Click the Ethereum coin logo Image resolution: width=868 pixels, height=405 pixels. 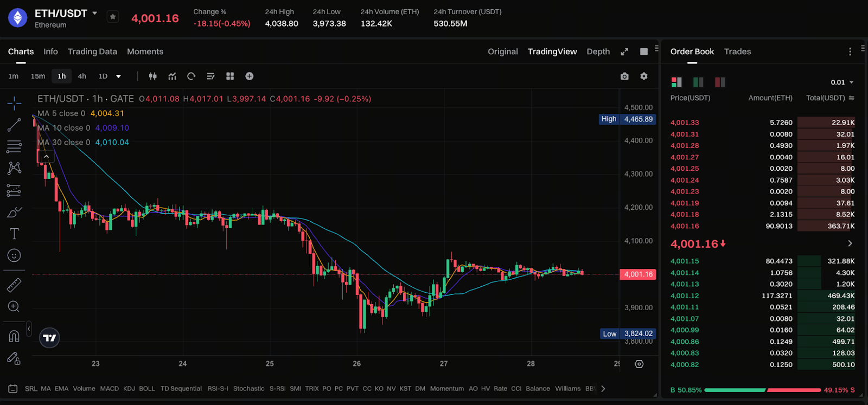17,17
